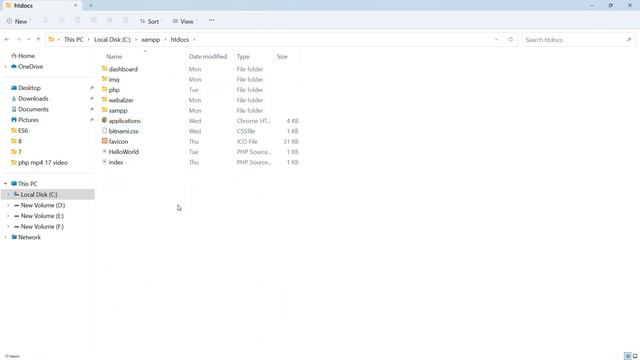Click the Rename toolbar icon
This screenshot has height=360, width=640.
pyautogui.click(x=93, y=21)
